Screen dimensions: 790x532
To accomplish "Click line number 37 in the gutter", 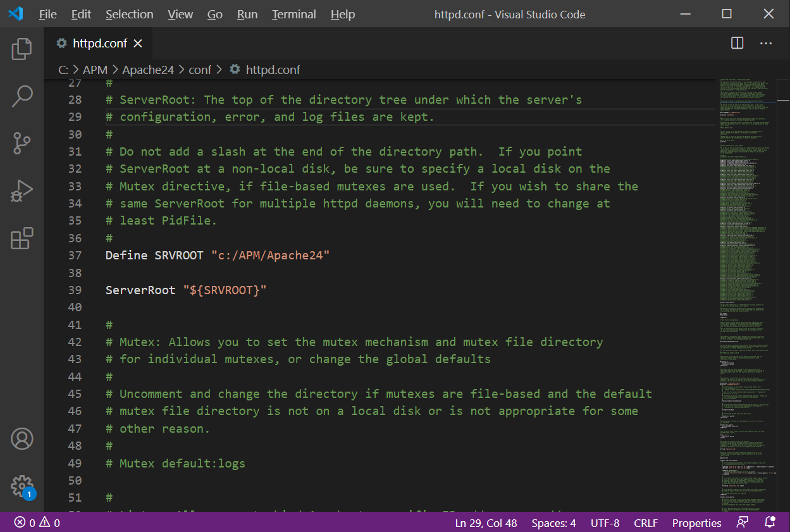I will point(75,255).
